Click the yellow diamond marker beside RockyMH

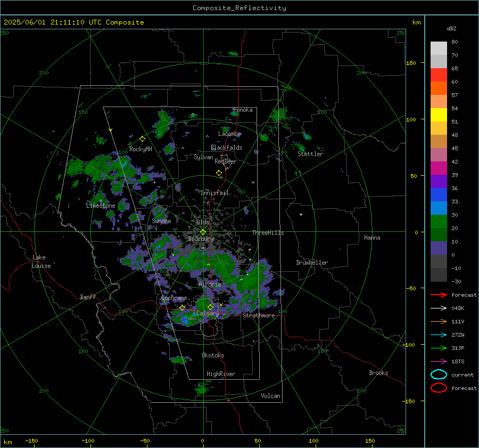[x=142, y=139]
